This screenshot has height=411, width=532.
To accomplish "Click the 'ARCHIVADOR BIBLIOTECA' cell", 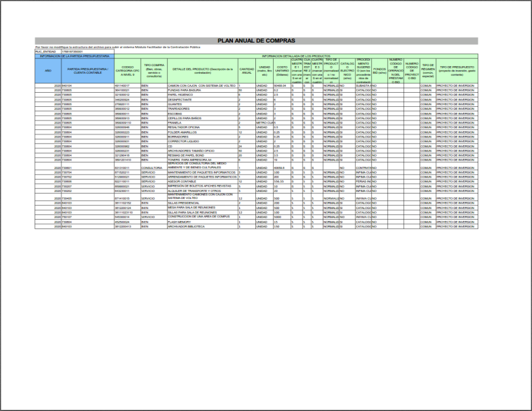I will point(203,226).
